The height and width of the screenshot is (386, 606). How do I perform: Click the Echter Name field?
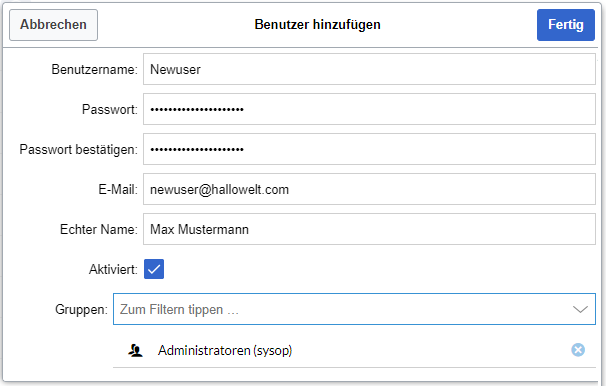pyautogui.click(x=369, y=229)
